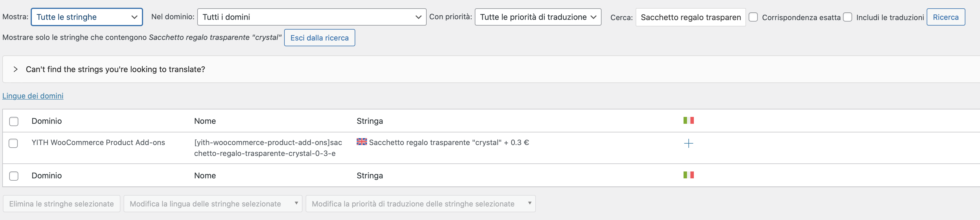Open the "Tutti i domini" domain dropdown
Screen dimensions: 980x220
[x=312, y=17]
